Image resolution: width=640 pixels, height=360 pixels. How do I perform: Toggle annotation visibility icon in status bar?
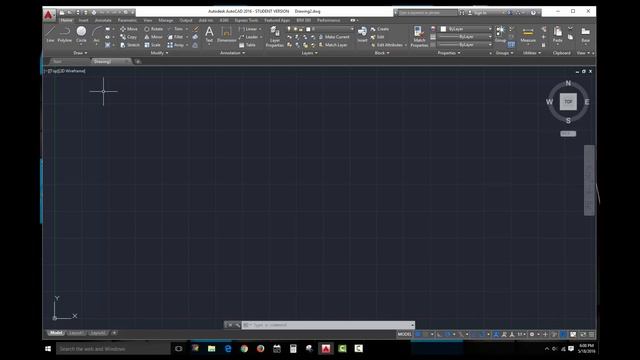tap(496, 334)
